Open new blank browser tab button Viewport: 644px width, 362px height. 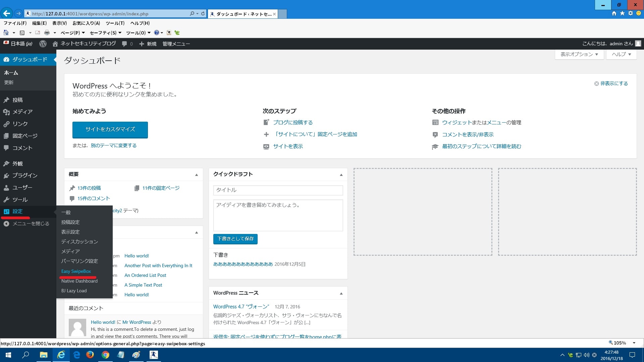283,14
